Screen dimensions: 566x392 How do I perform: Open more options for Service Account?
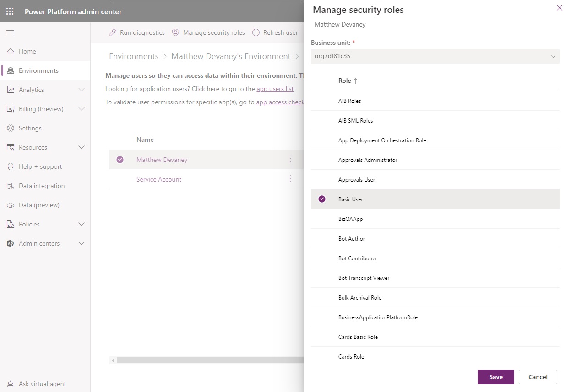pos(290,179)
